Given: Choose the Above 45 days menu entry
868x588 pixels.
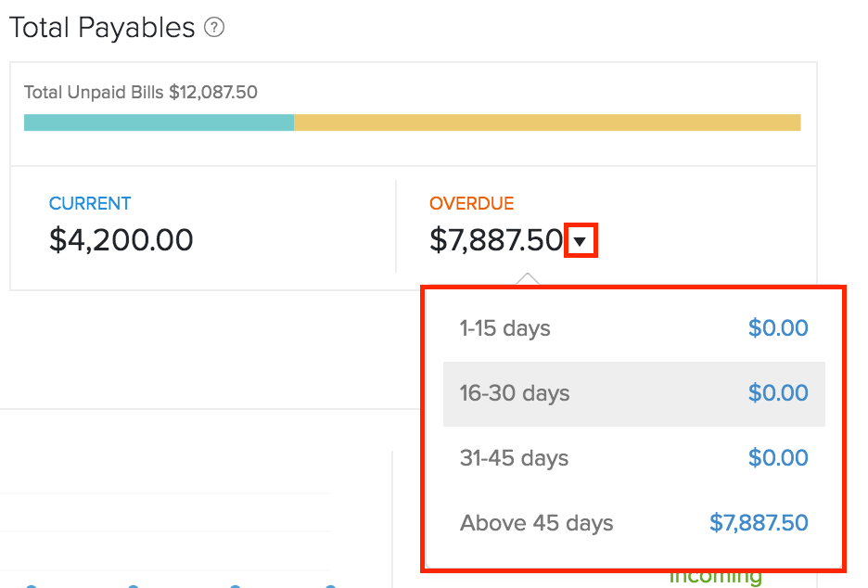Looking at the screenshot, I should click(x=537, y=523).
